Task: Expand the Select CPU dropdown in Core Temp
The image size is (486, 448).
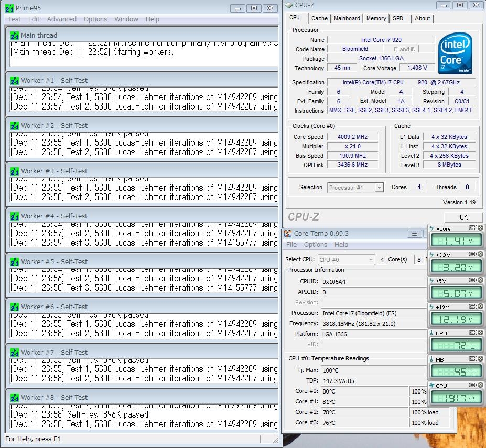Action: pyautogui.click(x=371, y=260)
